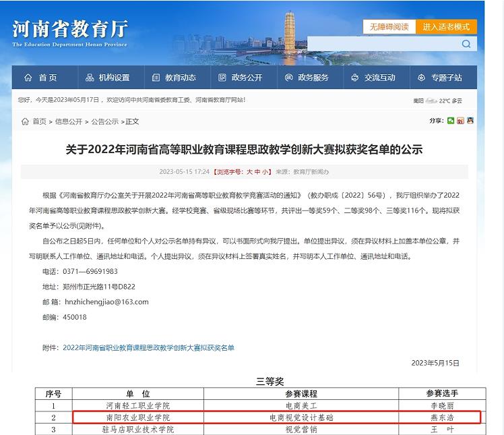
Task: Click the postal code 450018
Action: (x=75, y=317)
